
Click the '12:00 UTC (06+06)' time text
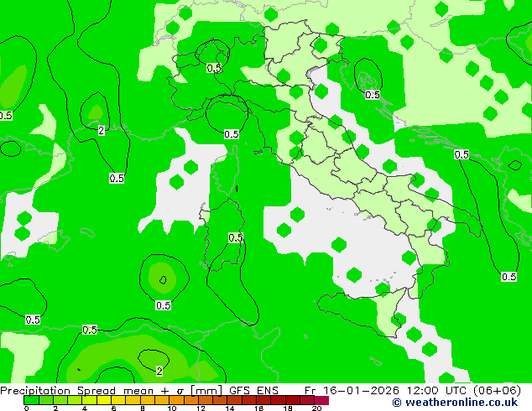(x=464, y=391)
